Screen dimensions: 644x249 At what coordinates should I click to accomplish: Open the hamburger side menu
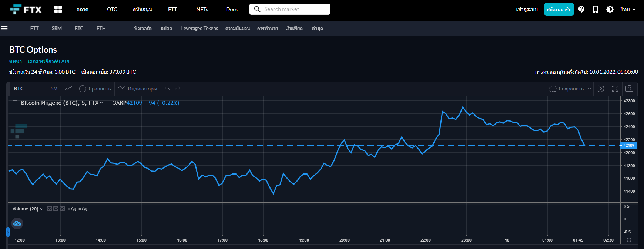4,28
